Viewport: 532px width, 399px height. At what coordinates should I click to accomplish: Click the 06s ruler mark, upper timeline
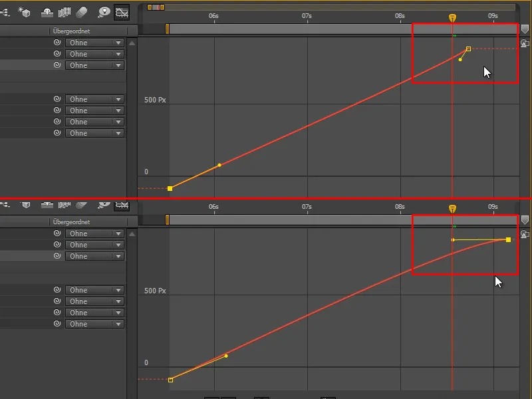[213, 15]
